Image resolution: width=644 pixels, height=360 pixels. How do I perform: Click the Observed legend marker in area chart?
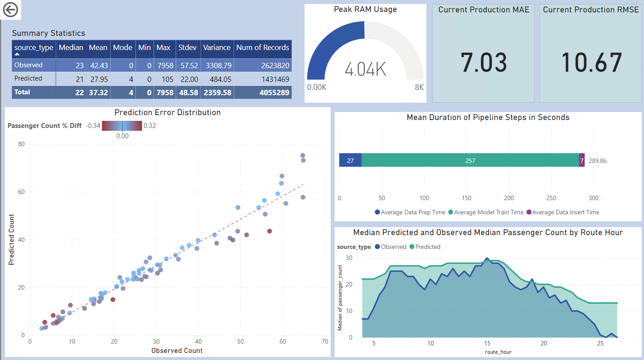(x=377, y=247)
